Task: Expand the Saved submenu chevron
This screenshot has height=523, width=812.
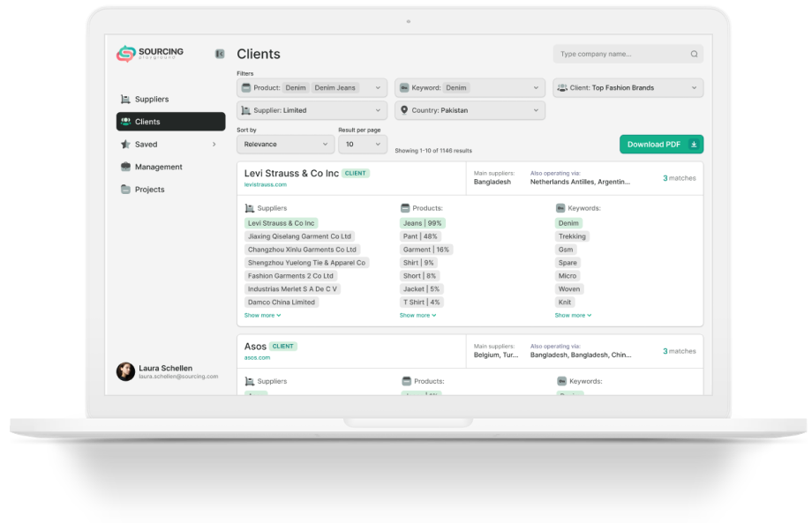Action: 214,145
